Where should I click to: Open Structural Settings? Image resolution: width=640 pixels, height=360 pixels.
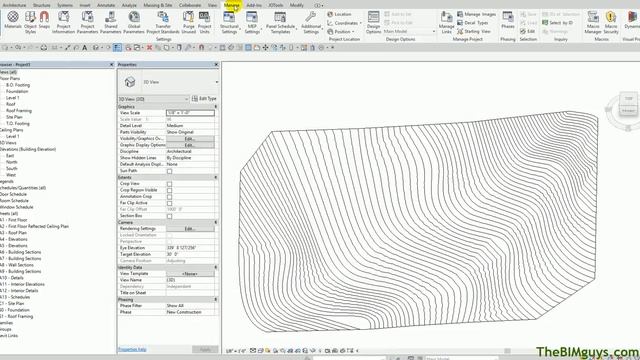(229, 22)
